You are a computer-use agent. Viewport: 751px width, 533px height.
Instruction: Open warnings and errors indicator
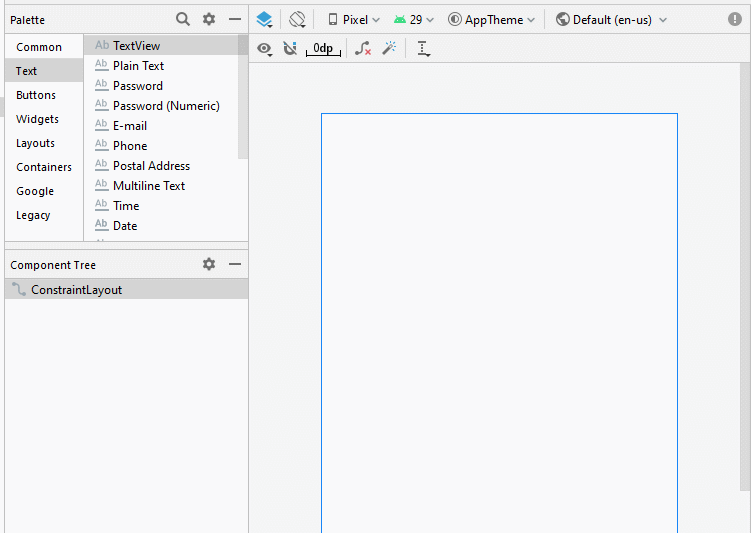pyautogui.click(x=735, y=19)
